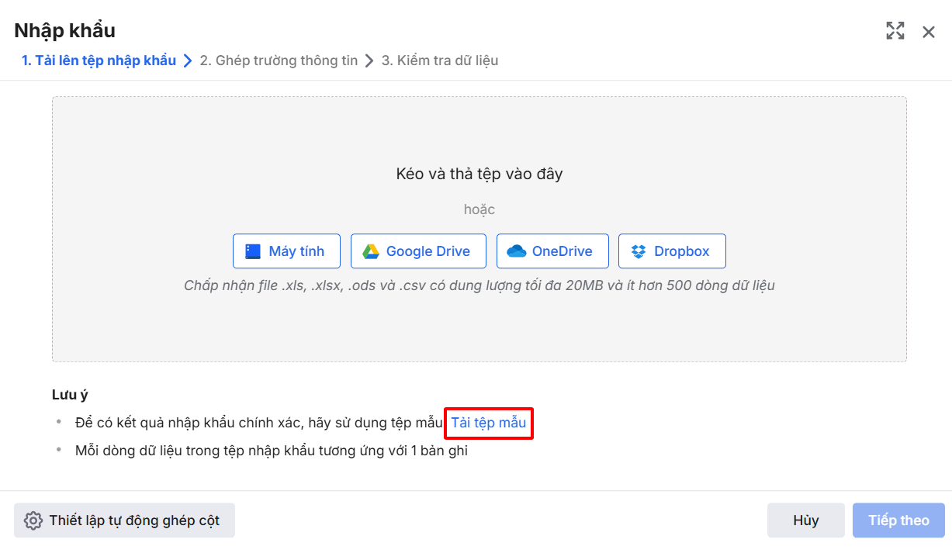Click the Google Drive logo icon
The image size is (952, 560).
click(370, 251)
